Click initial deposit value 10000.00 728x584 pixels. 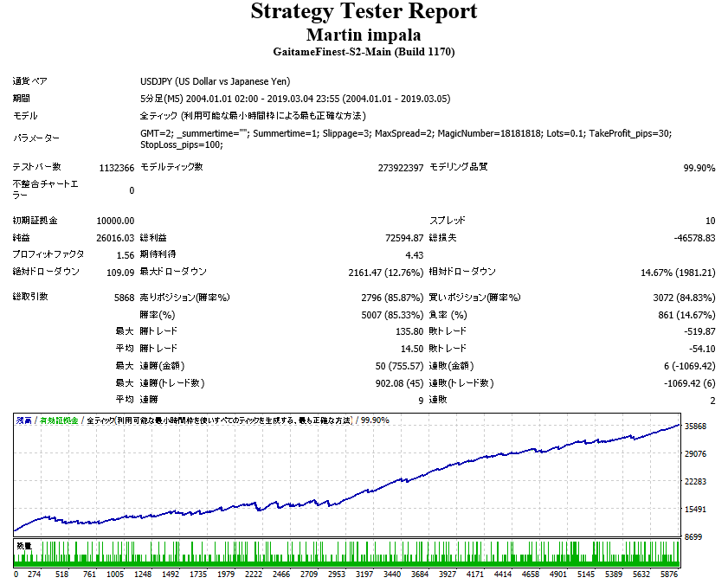[x=115, y=221]
